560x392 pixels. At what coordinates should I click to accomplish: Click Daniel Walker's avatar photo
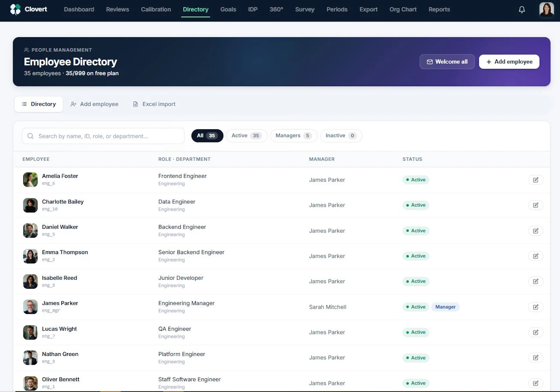(30, 231)
